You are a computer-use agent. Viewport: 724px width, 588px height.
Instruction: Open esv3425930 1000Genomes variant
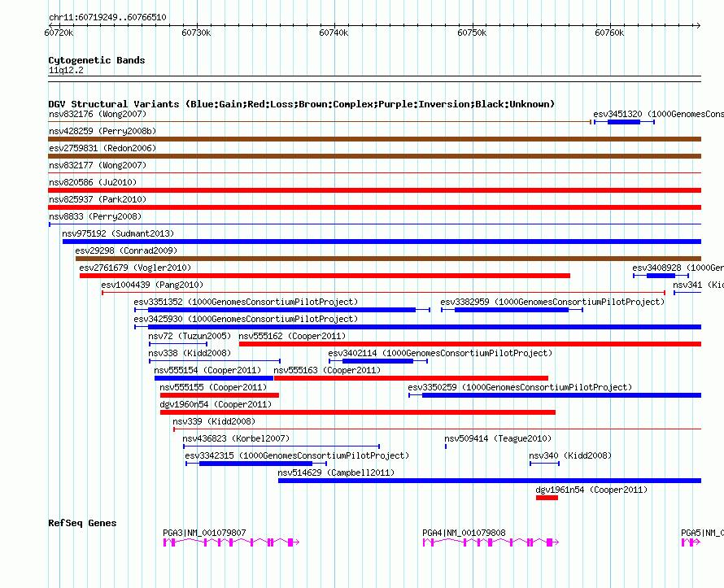pos(418,327)
